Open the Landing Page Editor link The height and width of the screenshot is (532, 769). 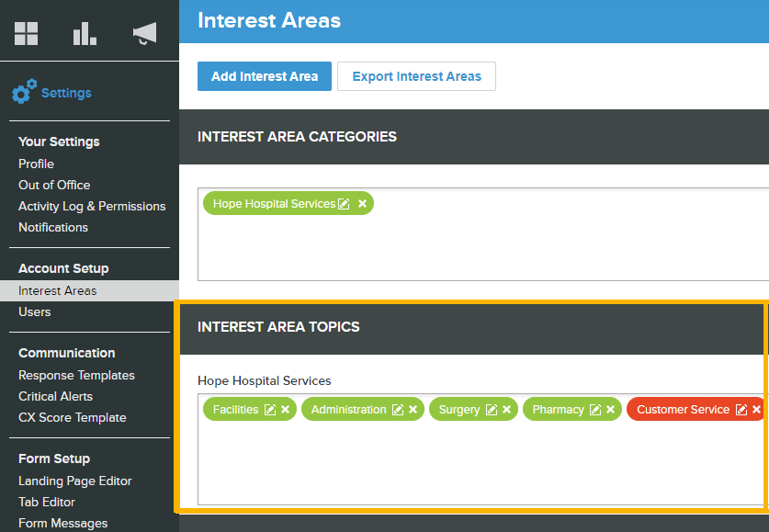coord(75,481)
